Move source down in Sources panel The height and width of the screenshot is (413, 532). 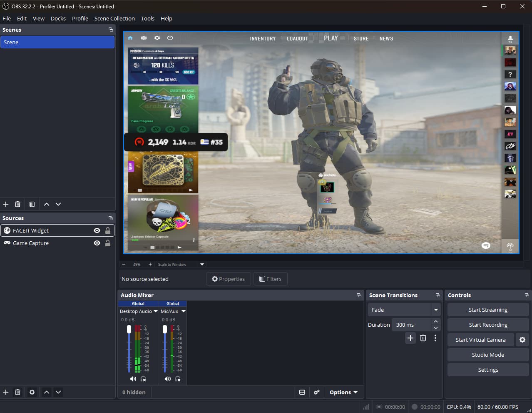(x=58, y=392)
